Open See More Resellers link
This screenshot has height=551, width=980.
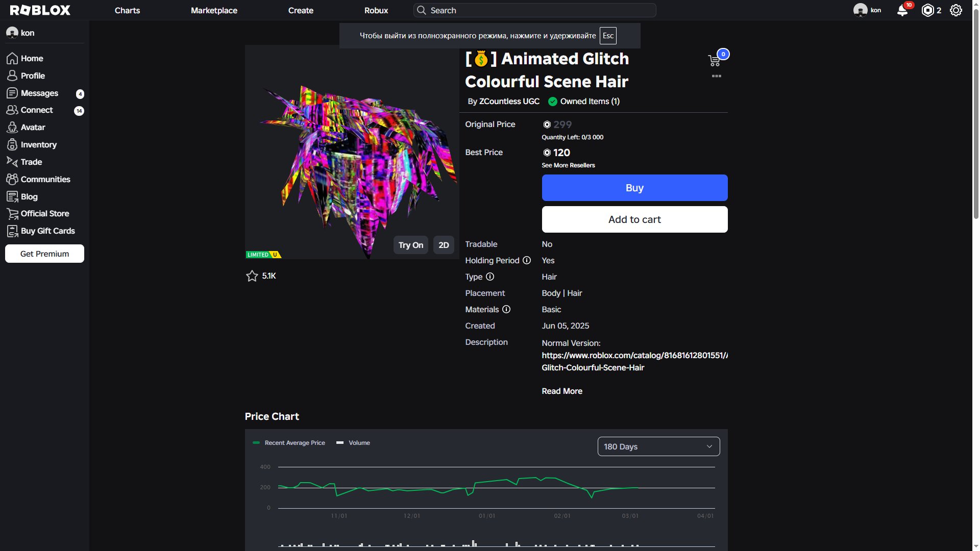click(x=568, y=165)
